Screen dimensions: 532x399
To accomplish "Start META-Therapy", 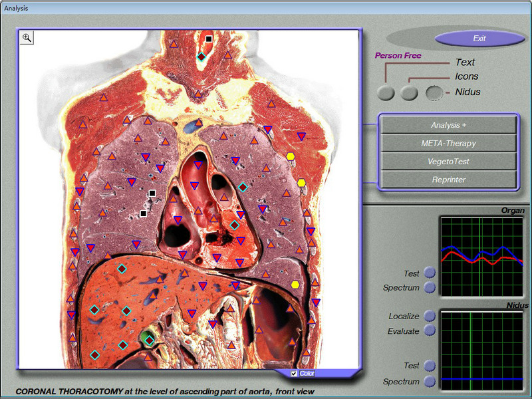I will [x=450, y=143].
